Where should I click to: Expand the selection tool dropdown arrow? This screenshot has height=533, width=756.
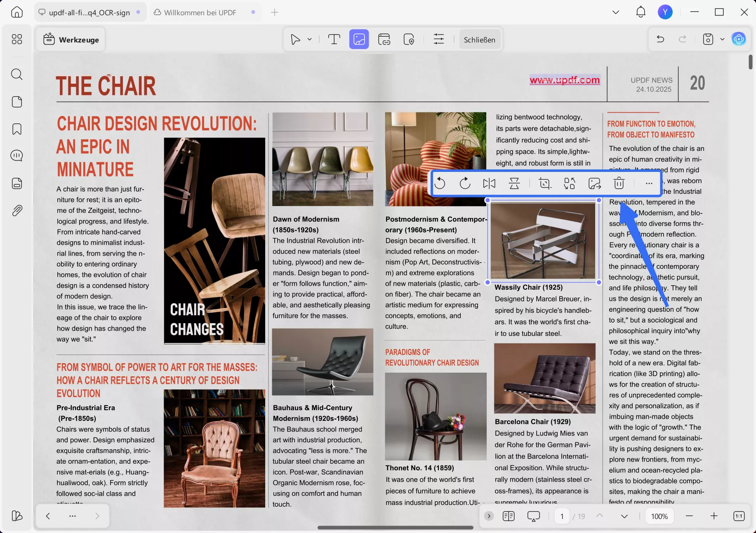(x=309, y=40)
